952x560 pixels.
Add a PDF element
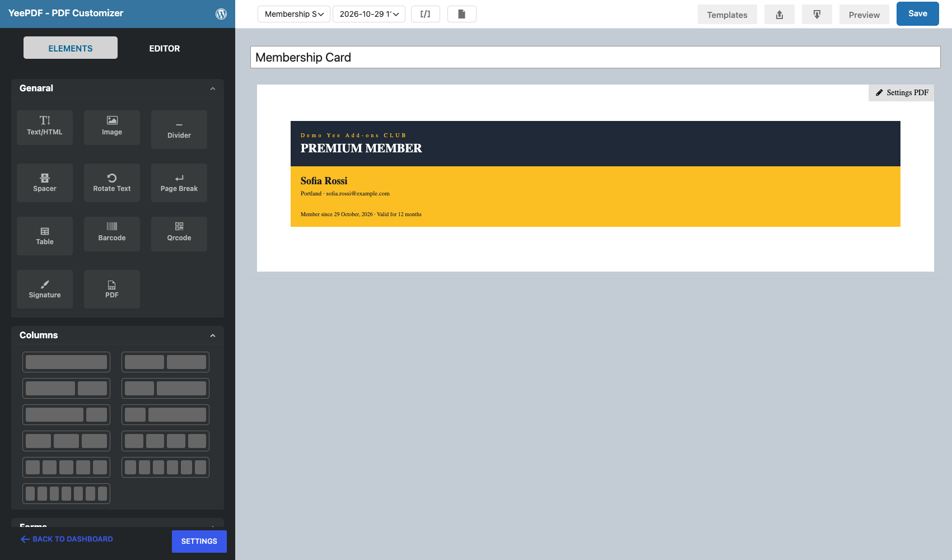tap(112, 289)
